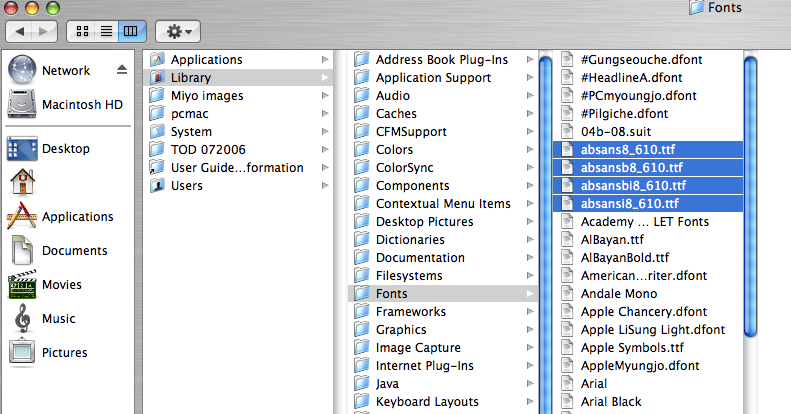Click the Users folder icon
Image resolution: width=791 pixels, height=414 pixels.
click(x=157, y=186)
